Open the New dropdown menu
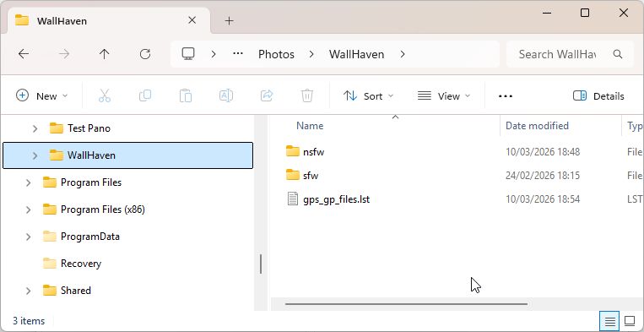644x332 pixels. [x=41, y=96]
